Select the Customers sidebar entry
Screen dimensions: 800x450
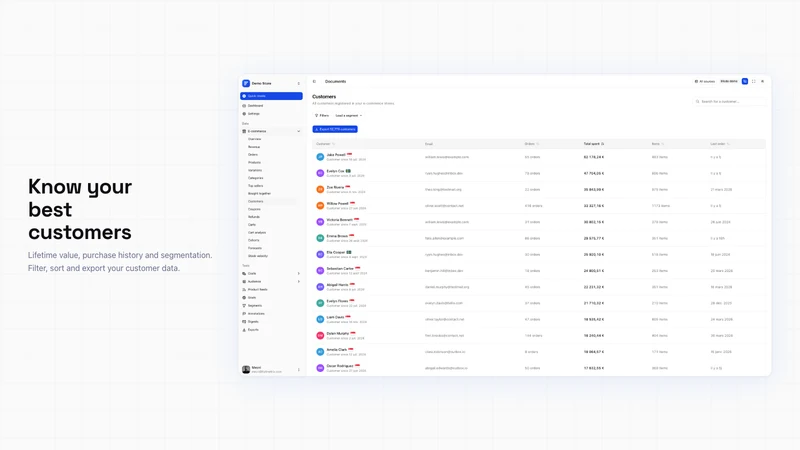[x=256, y=202]
